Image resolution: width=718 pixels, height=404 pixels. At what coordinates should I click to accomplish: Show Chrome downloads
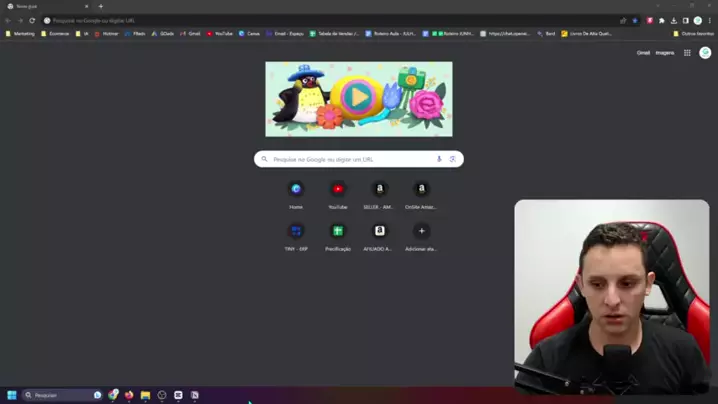point(673,20)
